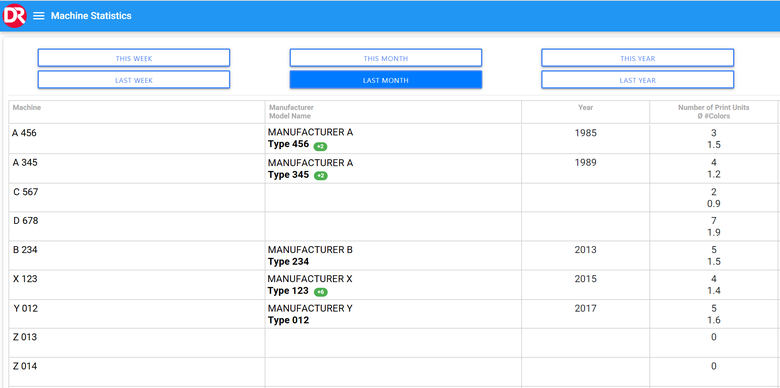This screenshot has height=388, width=780.
Task: Click the +2 badge next to Type 456
Action: click(320, 147)
